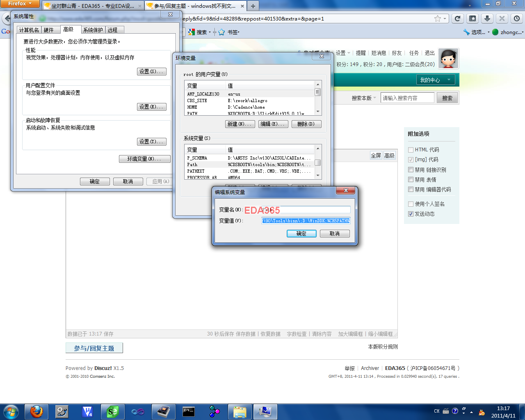The height and width of the screenshot is (420, 525).
Task: Click the blue help question-mark tray icon
Action: pyautogui.click(x=455, y=411)
